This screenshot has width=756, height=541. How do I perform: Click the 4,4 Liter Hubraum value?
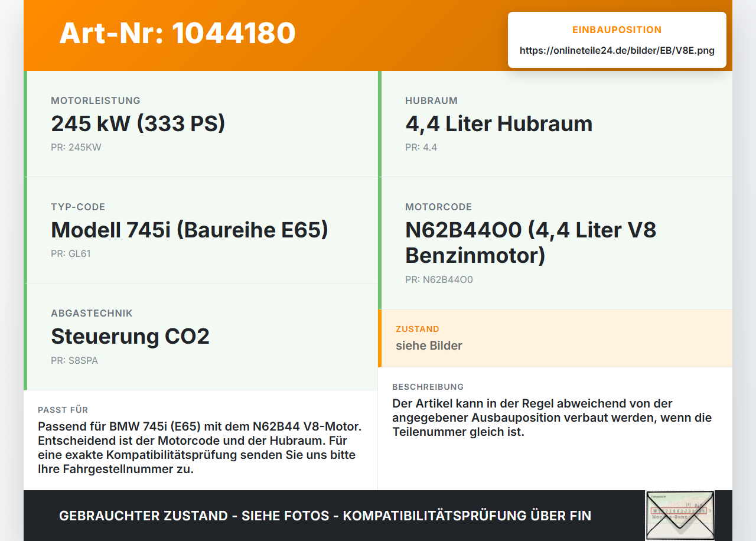(x=498, y=123)
